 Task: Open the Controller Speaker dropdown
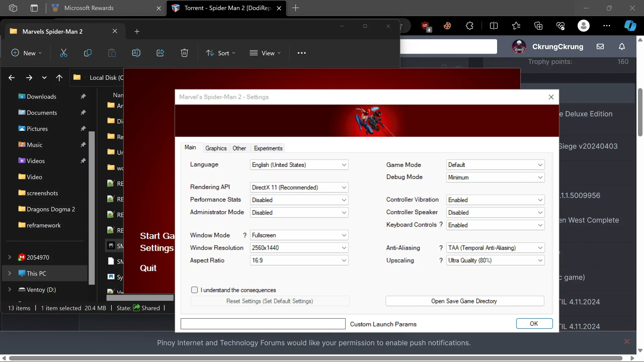pos(495,213)
